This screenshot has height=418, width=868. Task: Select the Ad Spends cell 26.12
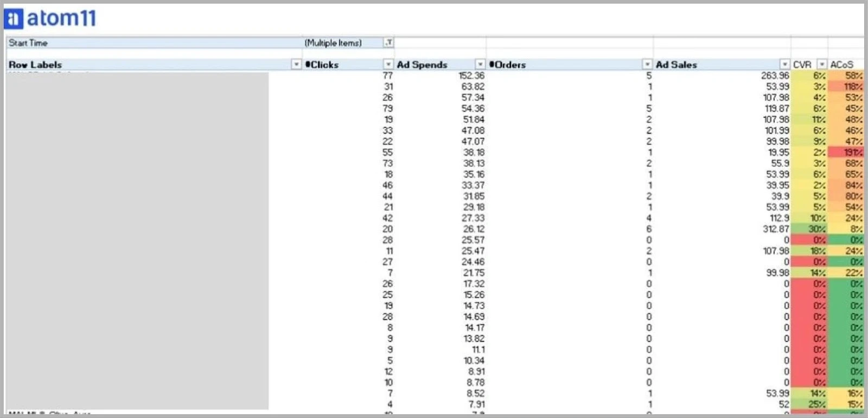pos(474,229)
